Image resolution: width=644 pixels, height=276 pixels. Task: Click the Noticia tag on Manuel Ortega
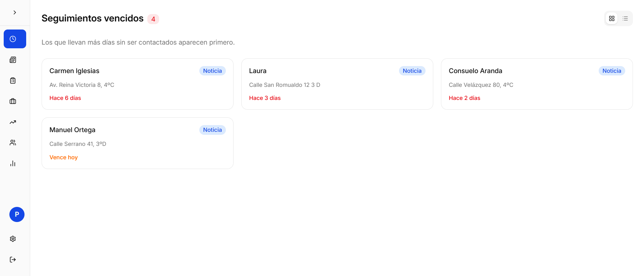[212, 130]
